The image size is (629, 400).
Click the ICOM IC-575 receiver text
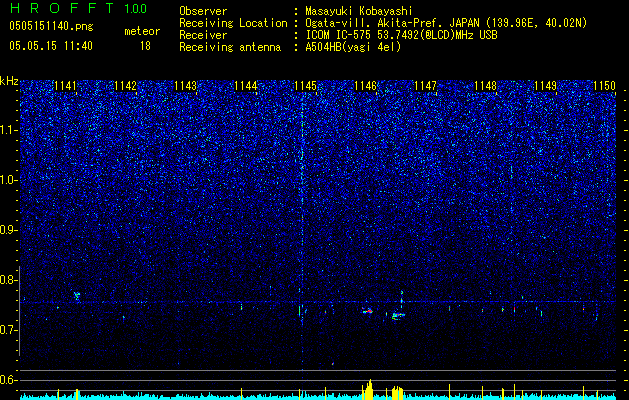click(401, 35)
